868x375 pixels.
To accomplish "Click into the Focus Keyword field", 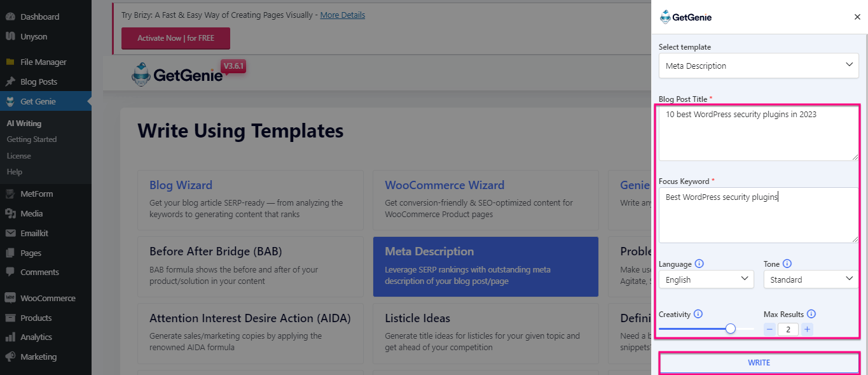I will [x=759, y=215].
